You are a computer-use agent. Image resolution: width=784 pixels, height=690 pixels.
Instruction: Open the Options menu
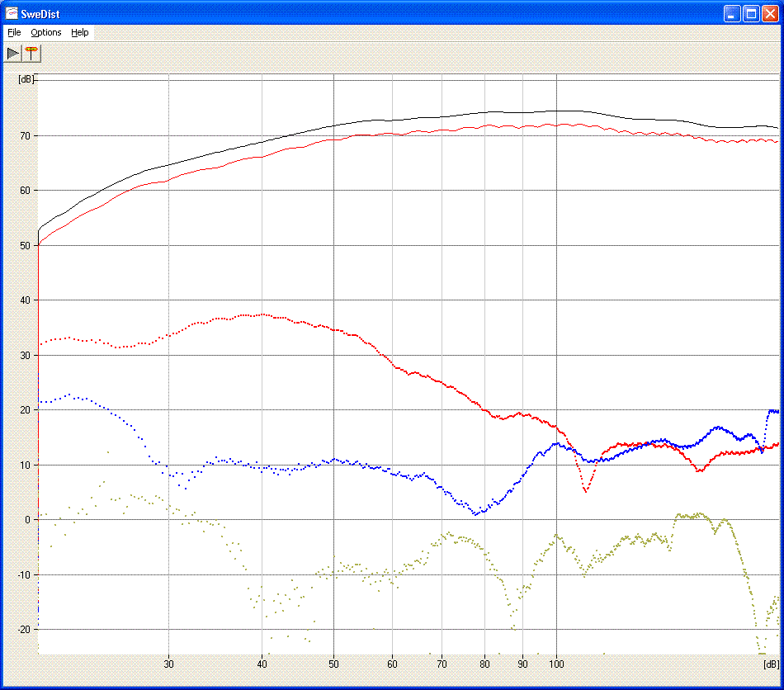46,32
